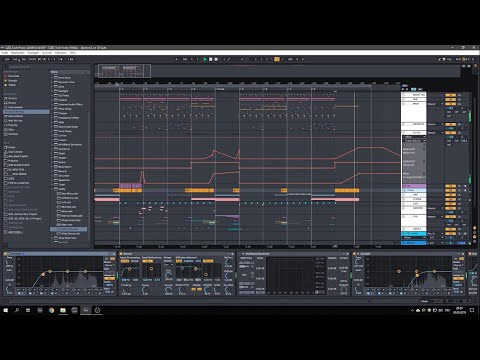Select the Filter Delay browser entry
The width and height of the screenshot is (480, 360).
(65, 109)
